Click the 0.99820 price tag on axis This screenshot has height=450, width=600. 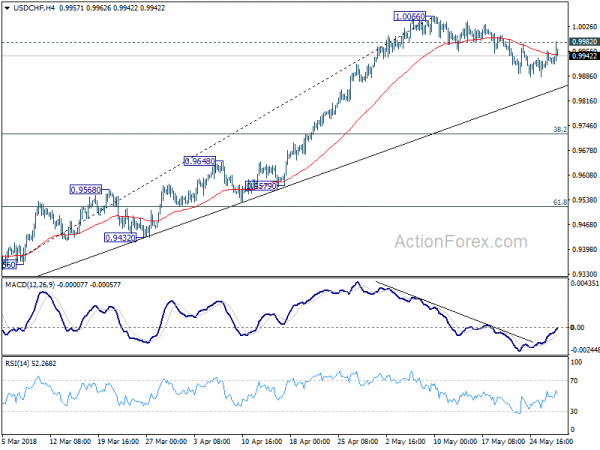584,42
